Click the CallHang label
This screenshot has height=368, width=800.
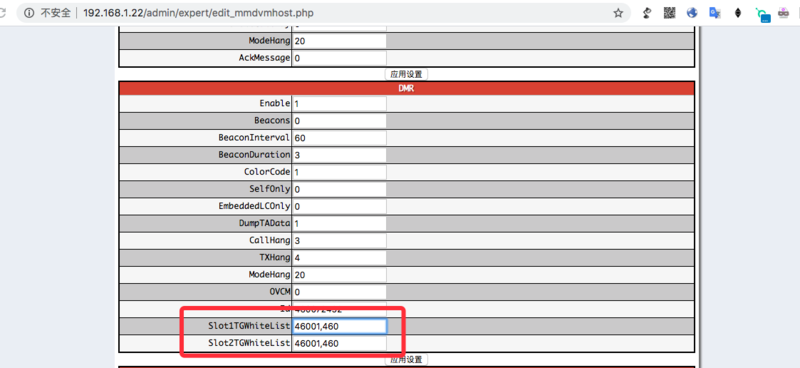click(269, 240)
